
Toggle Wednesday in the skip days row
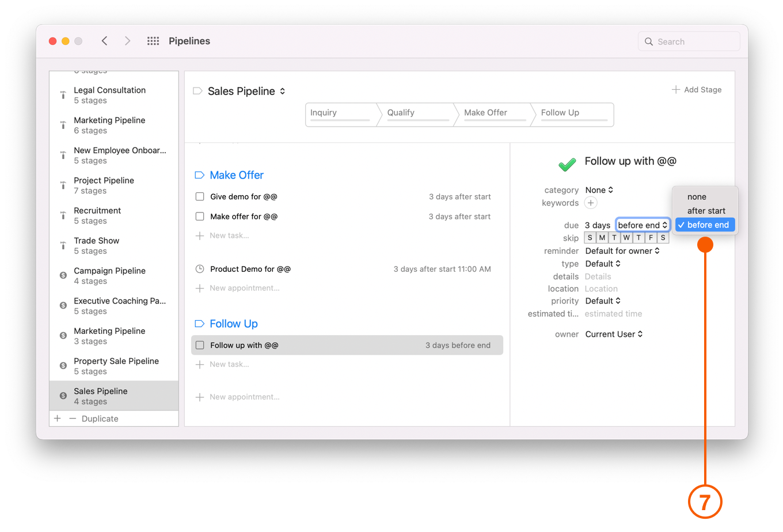pos(626,237)
